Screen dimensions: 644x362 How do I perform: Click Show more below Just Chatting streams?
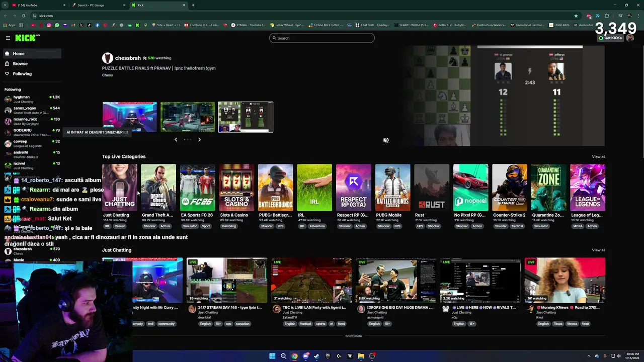[x=354, y=336]
